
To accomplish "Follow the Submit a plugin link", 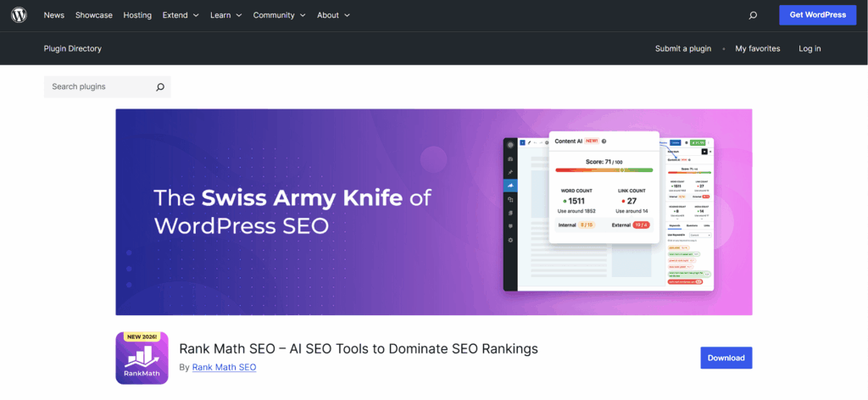I will point(682,48).
